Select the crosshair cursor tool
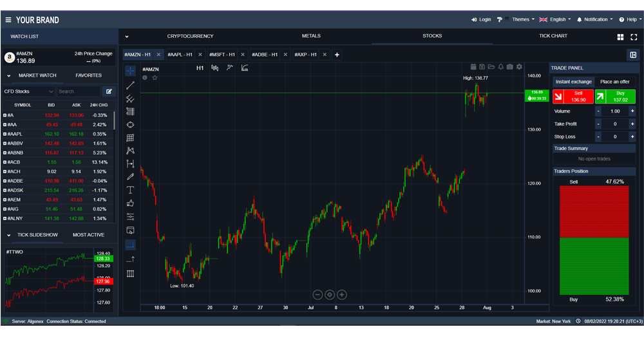 pos(131,71)
